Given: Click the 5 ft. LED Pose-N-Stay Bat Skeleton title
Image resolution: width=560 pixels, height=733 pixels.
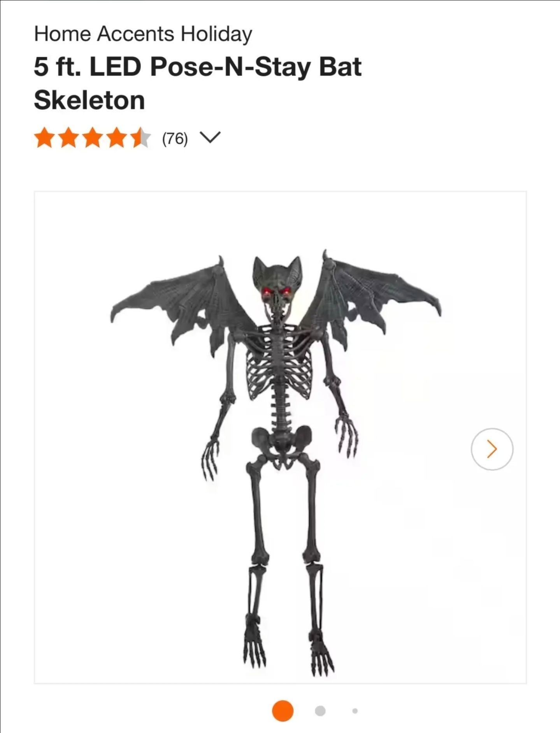Looking at the screenshot, I should point(198,83).
